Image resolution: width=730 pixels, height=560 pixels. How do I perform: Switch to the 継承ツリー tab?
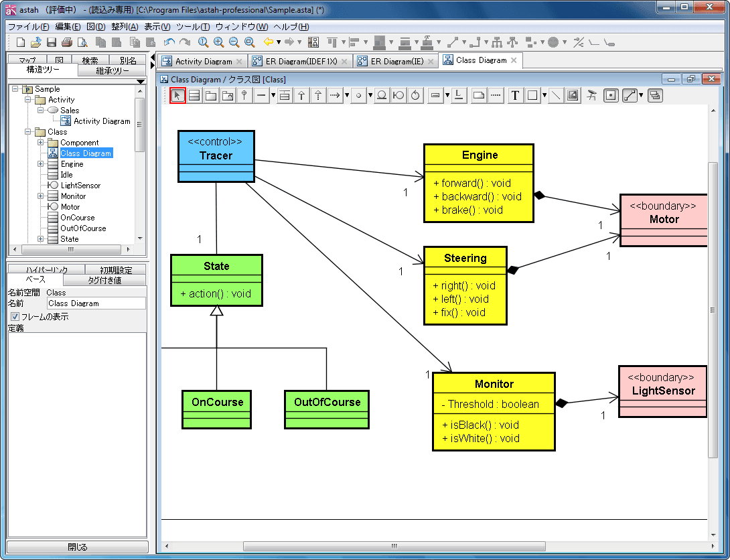pyautogui.click(x=113, y=71)
